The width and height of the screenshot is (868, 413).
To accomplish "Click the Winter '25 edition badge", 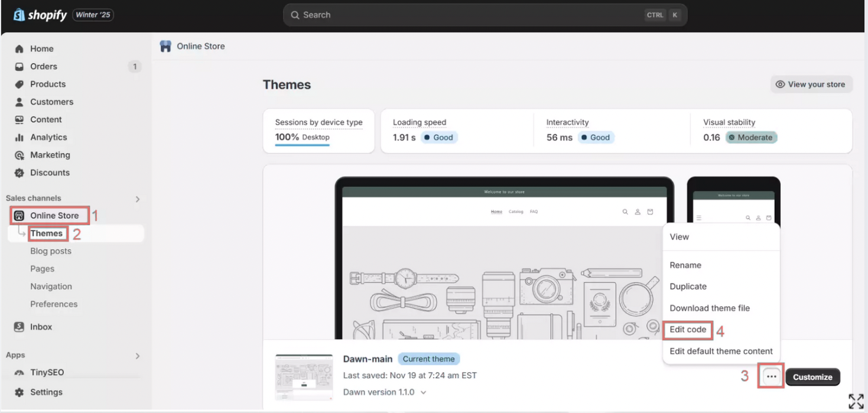I will [x=93, y=15].
